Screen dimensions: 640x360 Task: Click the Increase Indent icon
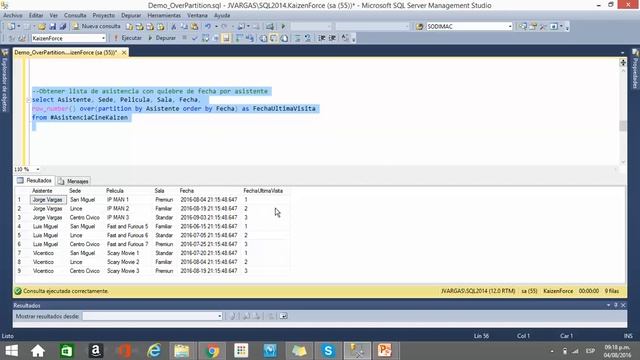pos(333,38)
